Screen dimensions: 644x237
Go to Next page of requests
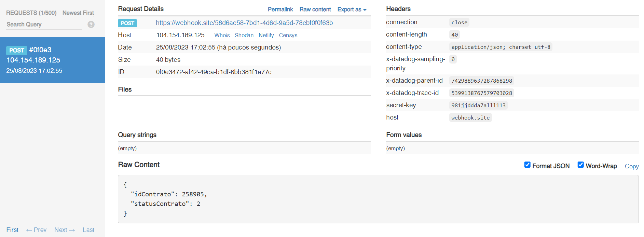tap(64, 230)
